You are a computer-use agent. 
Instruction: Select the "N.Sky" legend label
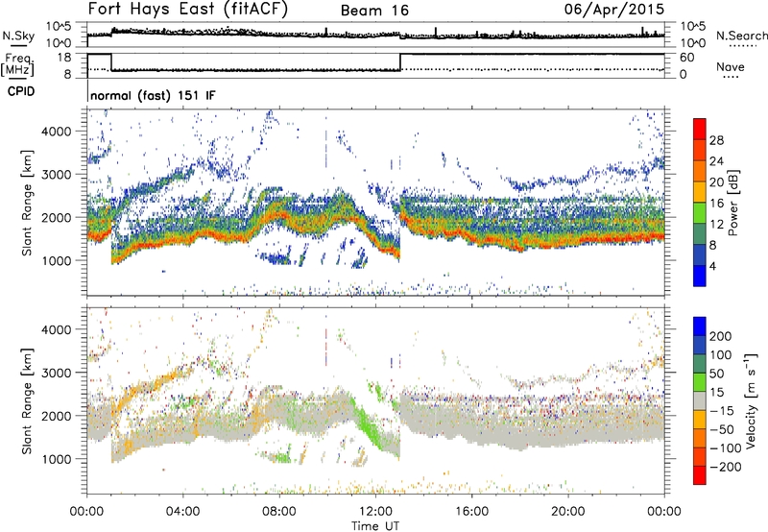click(x=18, y=36)
